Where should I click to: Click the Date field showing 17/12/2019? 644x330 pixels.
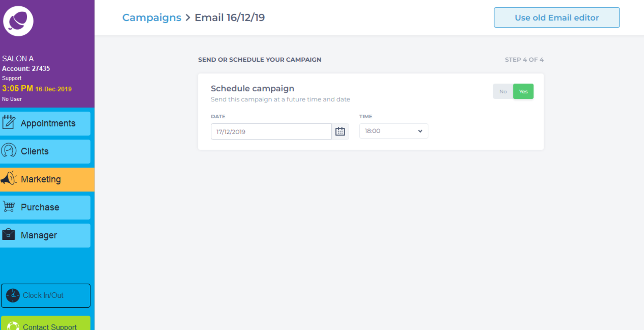(x=271, y=132)
